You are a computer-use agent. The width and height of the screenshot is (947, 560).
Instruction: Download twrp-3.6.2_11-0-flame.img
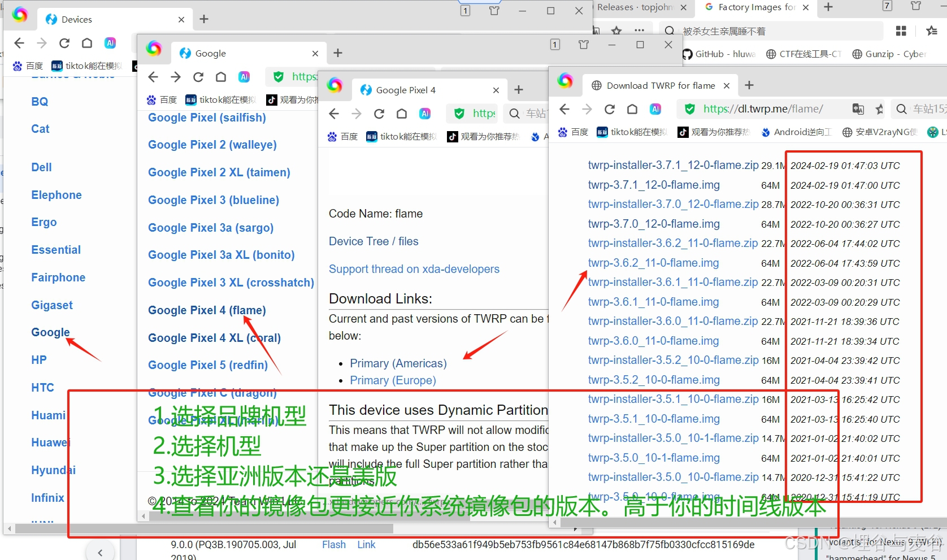tap(653, 263)
